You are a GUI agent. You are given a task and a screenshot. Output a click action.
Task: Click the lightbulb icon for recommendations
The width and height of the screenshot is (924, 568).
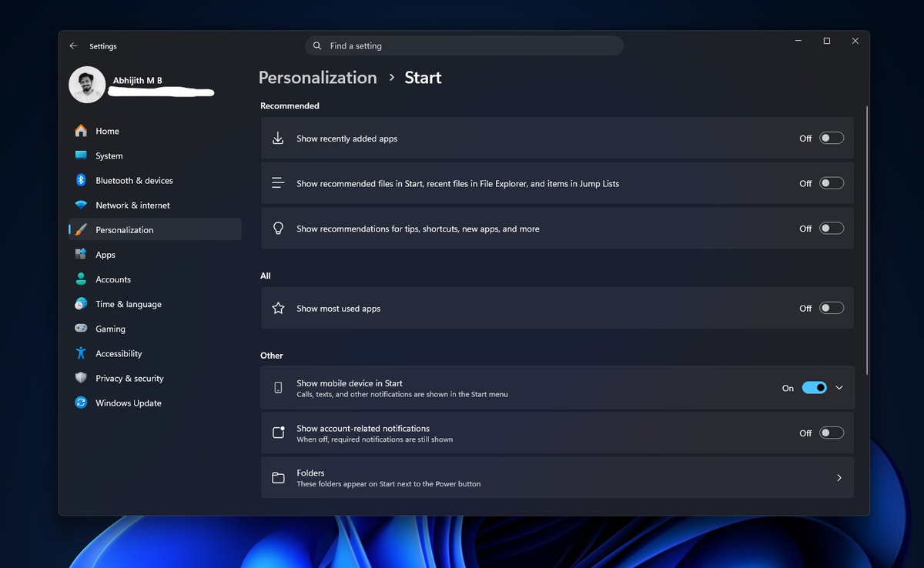pos(278,229)
